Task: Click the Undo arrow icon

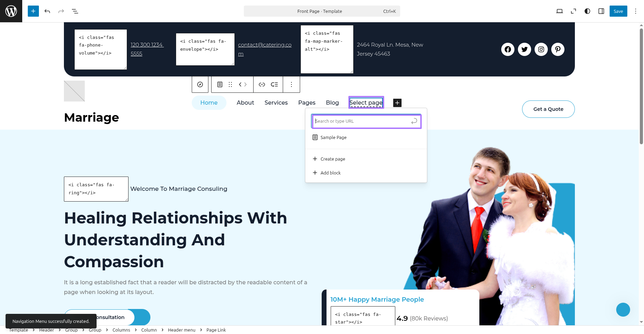Action: [47, 11]
